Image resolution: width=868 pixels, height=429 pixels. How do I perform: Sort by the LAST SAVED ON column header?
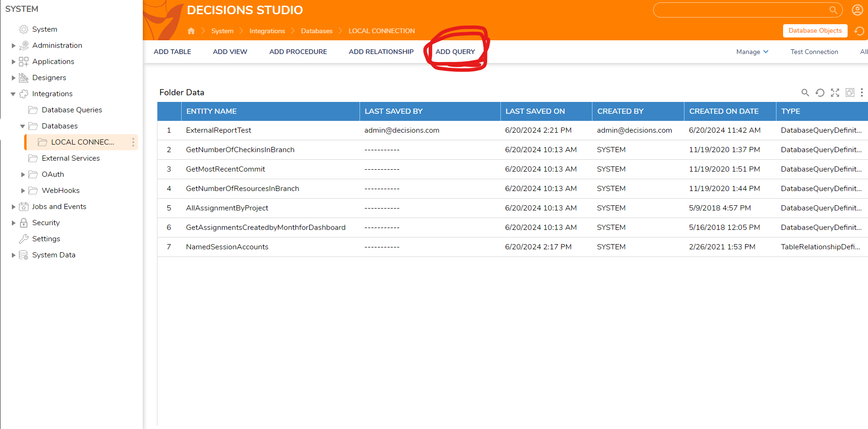[546, 111]
